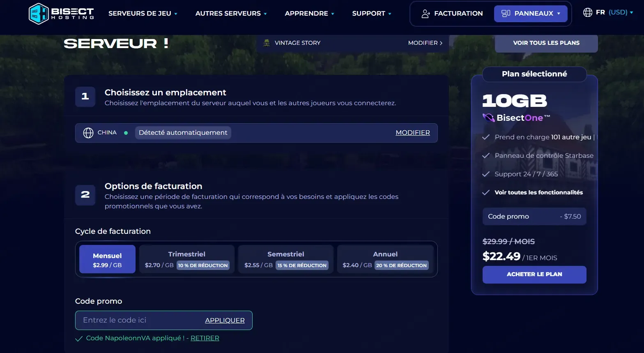The height and width of the screenshot is (353, 644).
Task: Click the Options de facturation heading
Action: click(154, 186)
